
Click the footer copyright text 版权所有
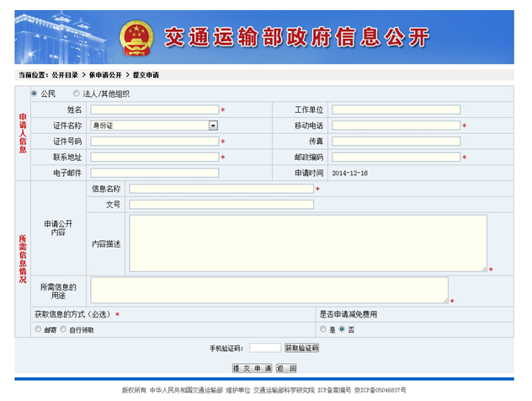coord(134,390)
